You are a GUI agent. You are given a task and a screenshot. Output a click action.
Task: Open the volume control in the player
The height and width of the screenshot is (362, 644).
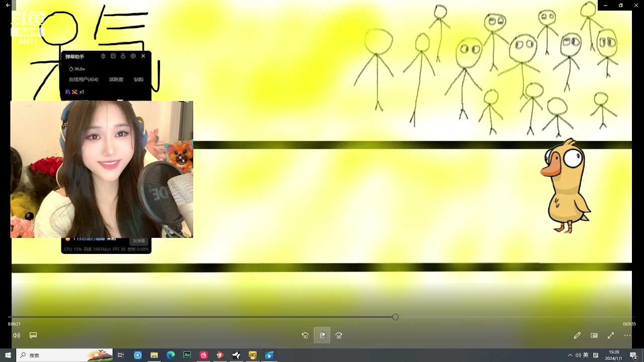[17, 335]
